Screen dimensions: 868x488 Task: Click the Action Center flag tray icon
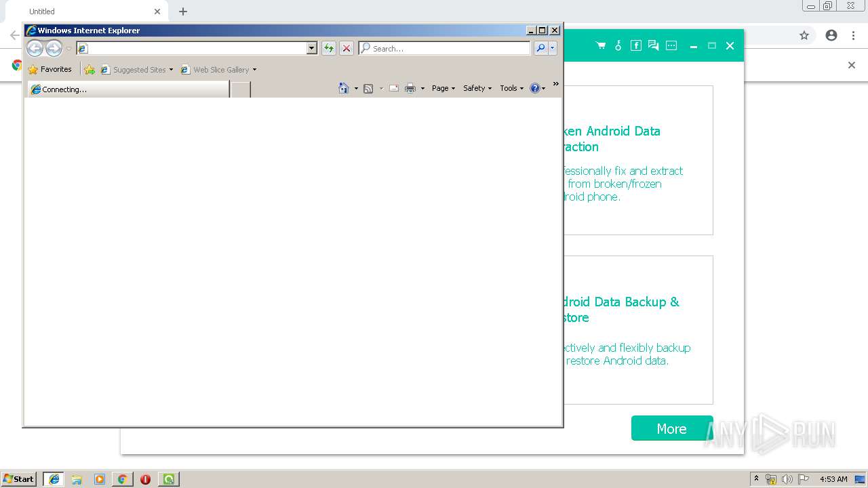pyautogui.click(x=804, y=479)
